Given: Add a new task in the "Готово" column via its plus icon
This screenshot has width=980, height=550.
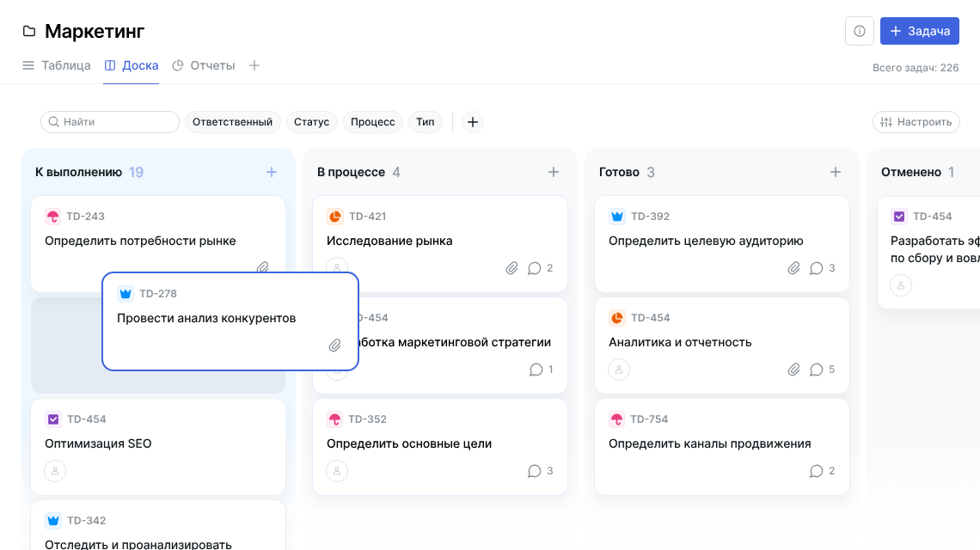Looking at the screenshot, I should coord(835,172).
